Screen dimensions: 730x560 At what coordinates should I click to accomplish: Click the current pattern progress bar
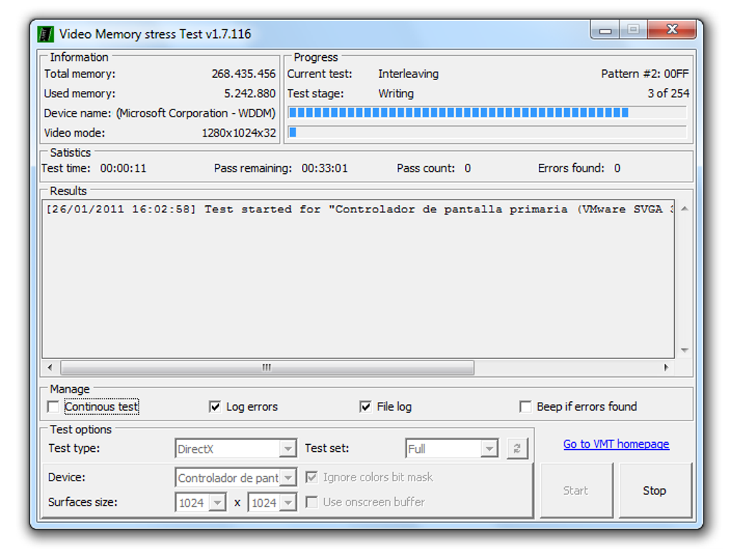coord(487,112)
